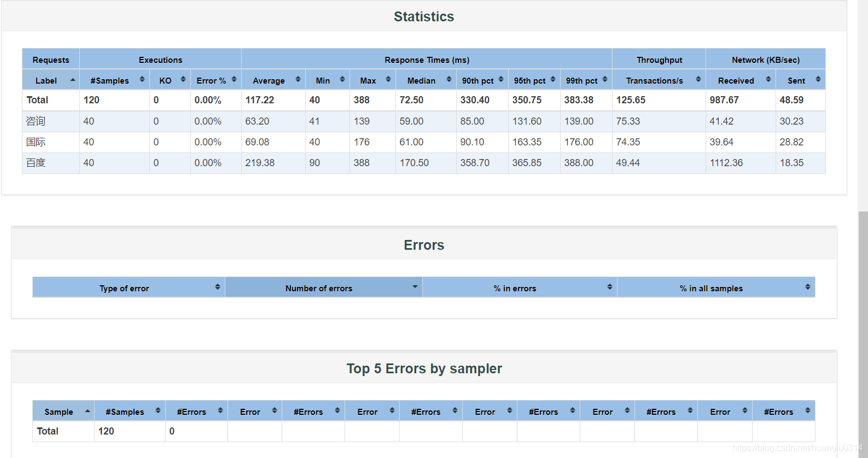Sort by 99th pct column arrows
868x458 pixels.
[605, 80]
